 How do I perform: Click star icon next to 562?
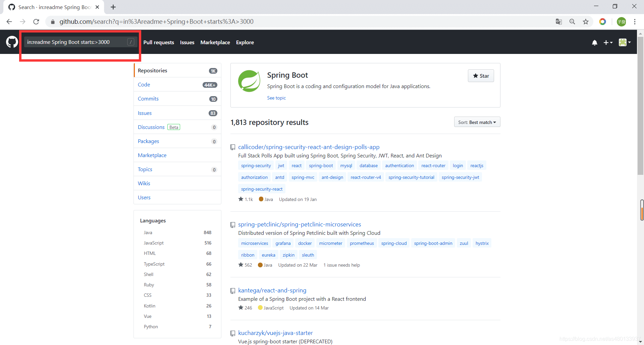pyautogui.click(x=241, y=265)
